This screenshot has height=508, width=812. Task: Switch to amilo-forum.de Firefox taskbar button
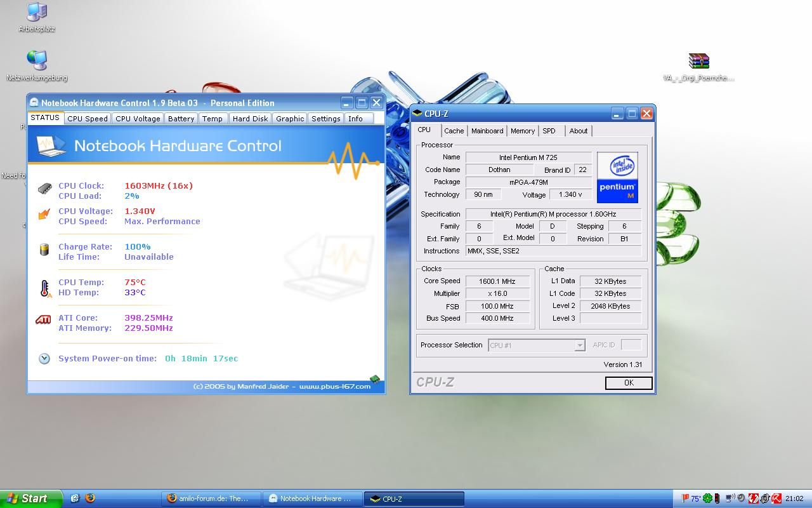click(x=211, y=498)
